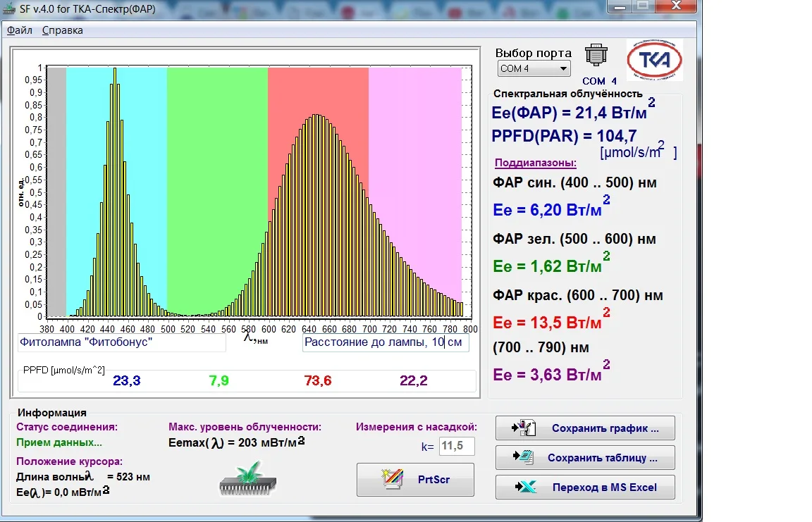Click the red PPFD value 73,6
This screenshot has height=522, width=812.
coord(318,381)
